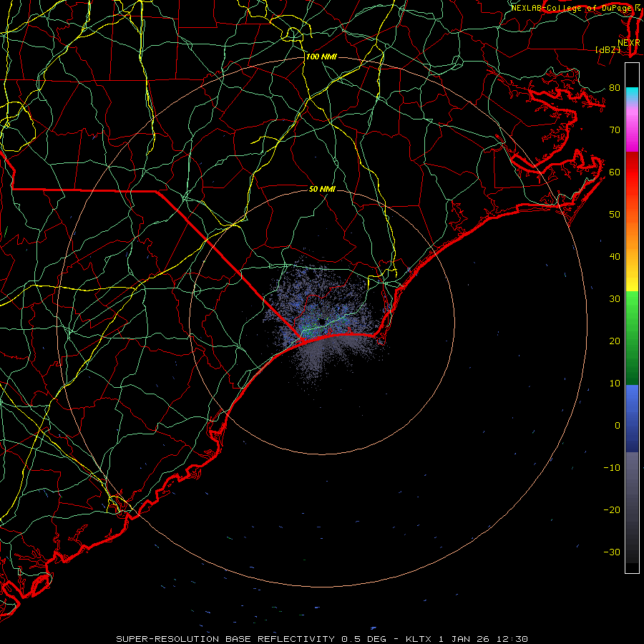Click the blue segment of the color bar

(632, 418)
